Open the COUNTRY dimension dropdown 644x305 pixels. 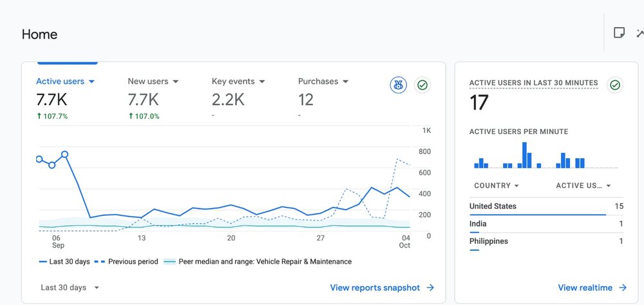point(497,186)
